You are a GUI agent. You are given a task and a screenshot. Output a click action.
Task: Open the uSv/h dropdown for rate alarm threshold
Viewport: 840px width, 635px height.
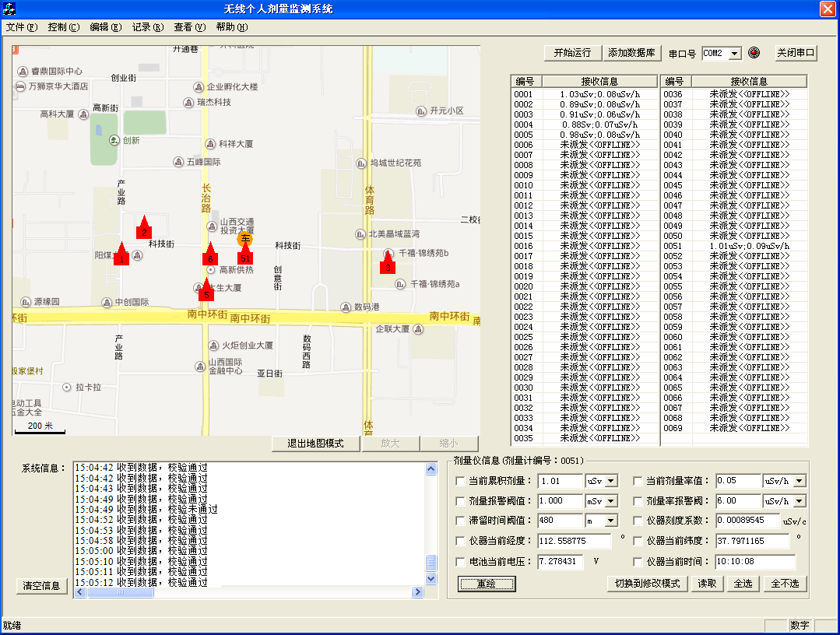[800, 501]
